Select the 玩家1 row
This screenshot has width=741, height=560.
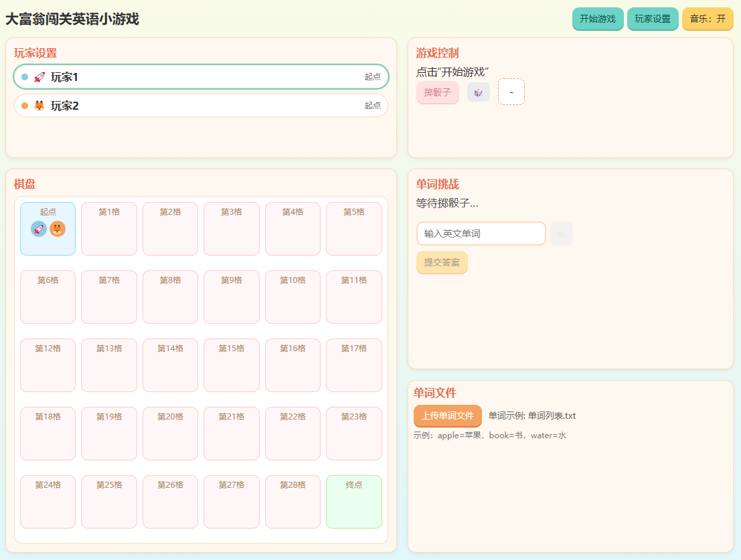(201, 77)
